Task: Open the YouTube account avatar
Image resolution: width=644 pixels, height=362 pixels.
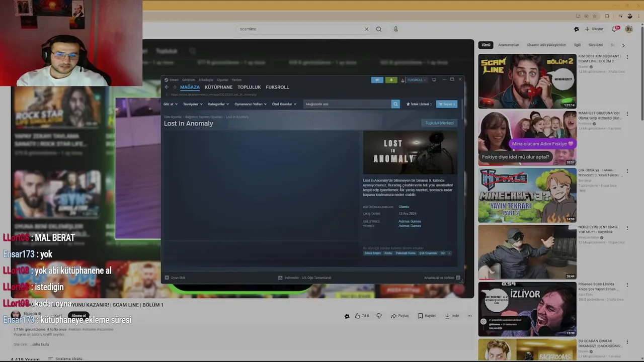Action: point(629,29)
